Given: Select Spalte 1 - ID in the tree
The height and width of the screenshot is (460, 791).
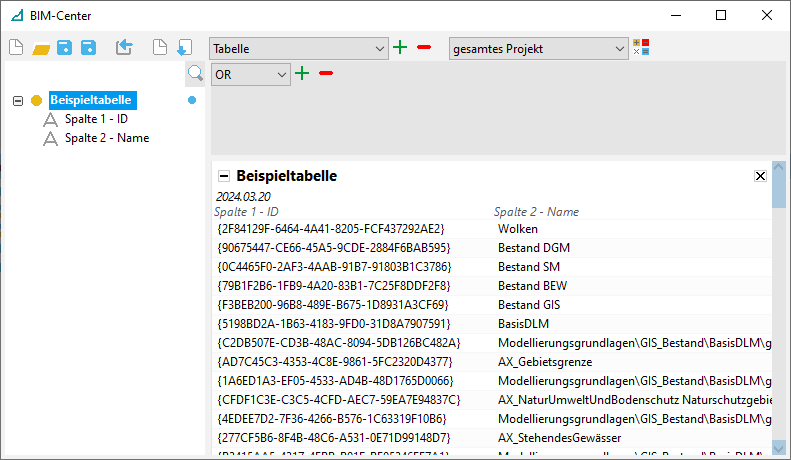Looking at the screenshot, I should click(96, 119).
